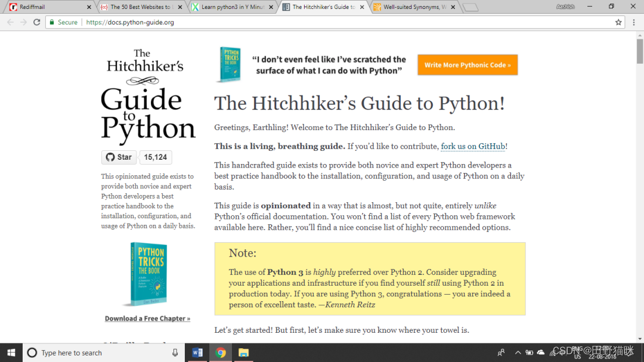Click the battery status tray icon
The image size is (644, 362).
point(530,352)
